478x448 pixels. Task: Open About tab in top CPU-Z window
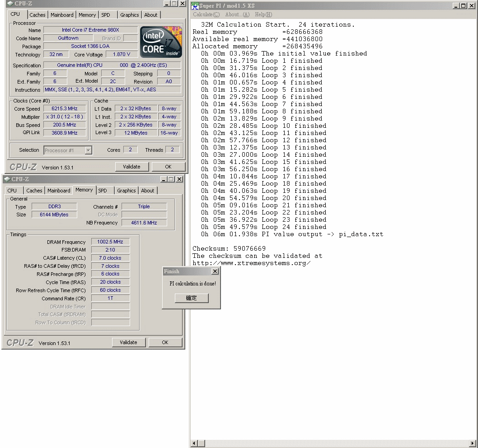pyautogui.click(x=150, y=14)
